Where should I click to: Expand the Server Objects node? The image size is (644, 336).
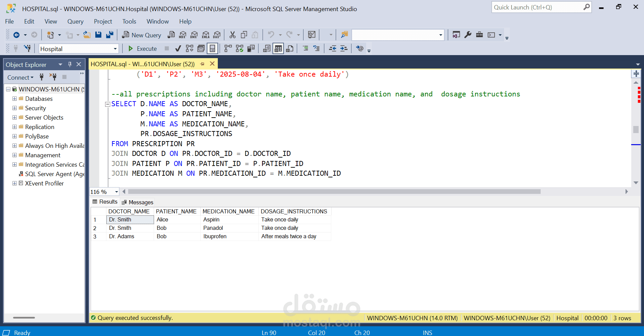pos(14,117)
